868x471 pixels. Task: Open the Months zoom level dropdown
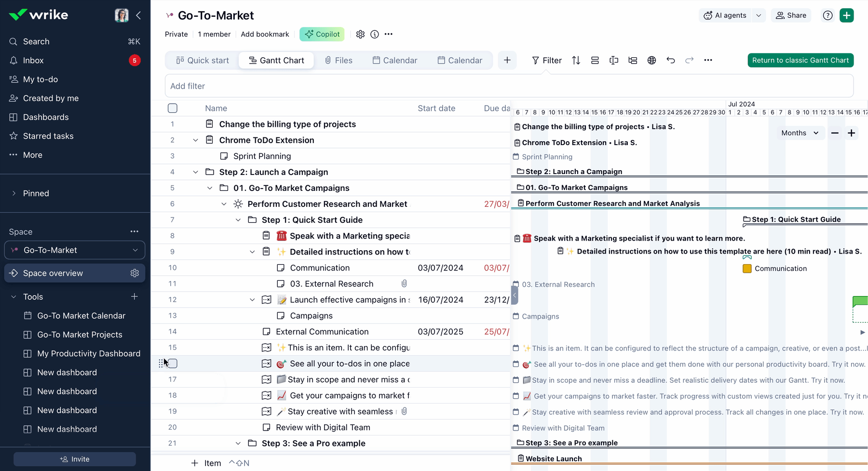point(800,133)
